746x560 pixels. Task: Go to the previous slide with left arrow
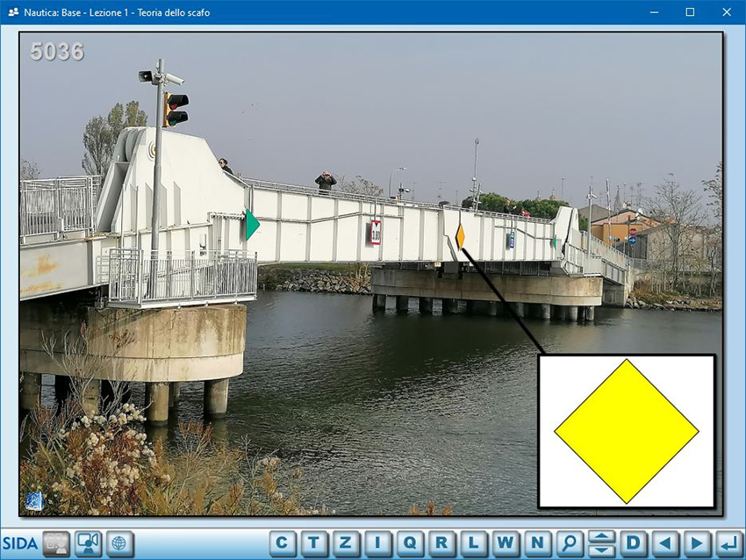pyautogui.click(x=664, y=543)
